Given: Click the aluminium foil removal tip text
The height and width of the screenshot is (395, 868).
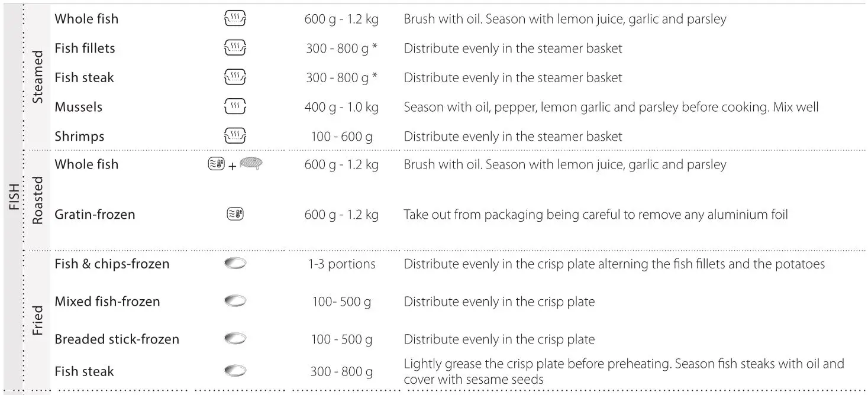Looking at the screenshot, I should [595, 215].
